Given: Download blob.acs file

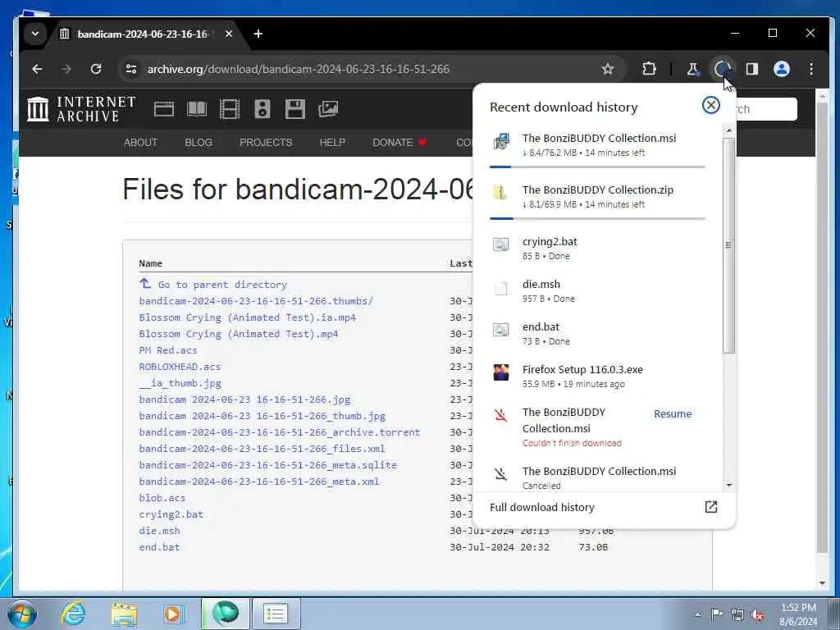Looking at the screenshot, I should pyautogui.click(x=162, y=498).
